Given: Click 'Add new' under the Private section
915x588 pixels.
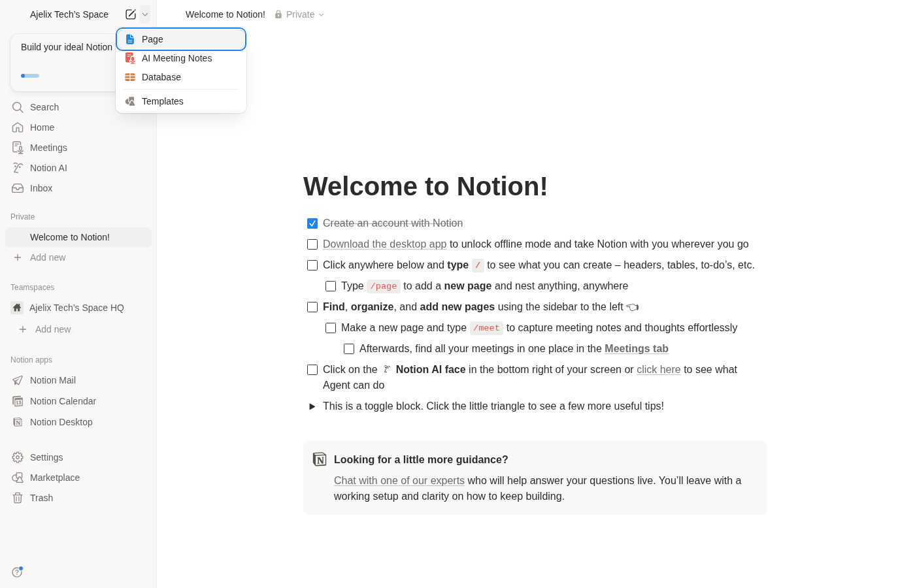Looking at the screenshot, I should click(48, 257).
